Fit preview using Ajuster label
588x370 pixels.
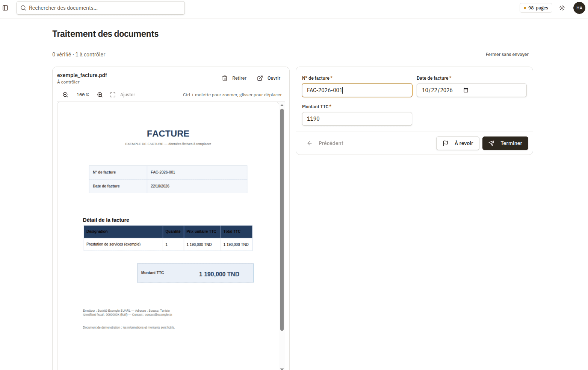tap(128, 95)
